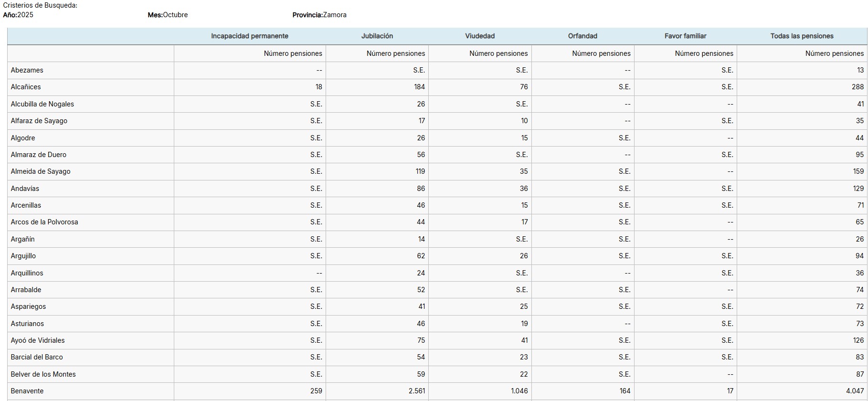Click Benavente total pensions value 4.047

(x=855, y=391)
